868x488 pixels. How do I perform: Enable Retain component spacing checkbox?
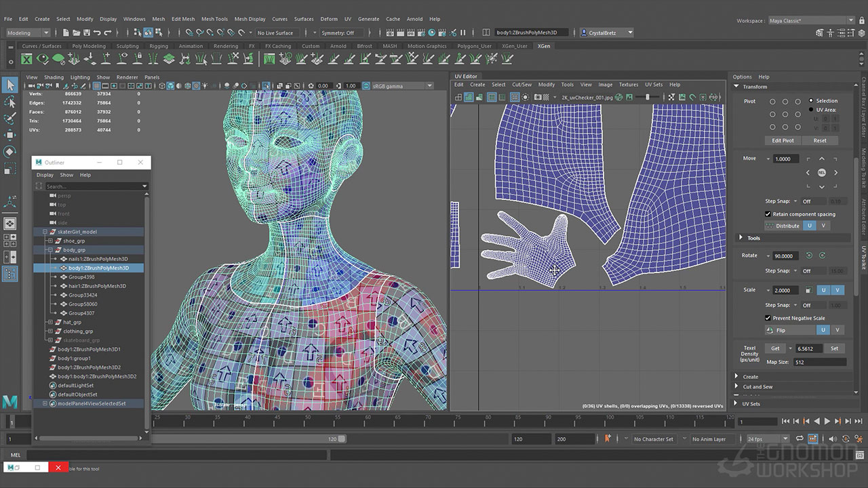click(x=768, y=214)
